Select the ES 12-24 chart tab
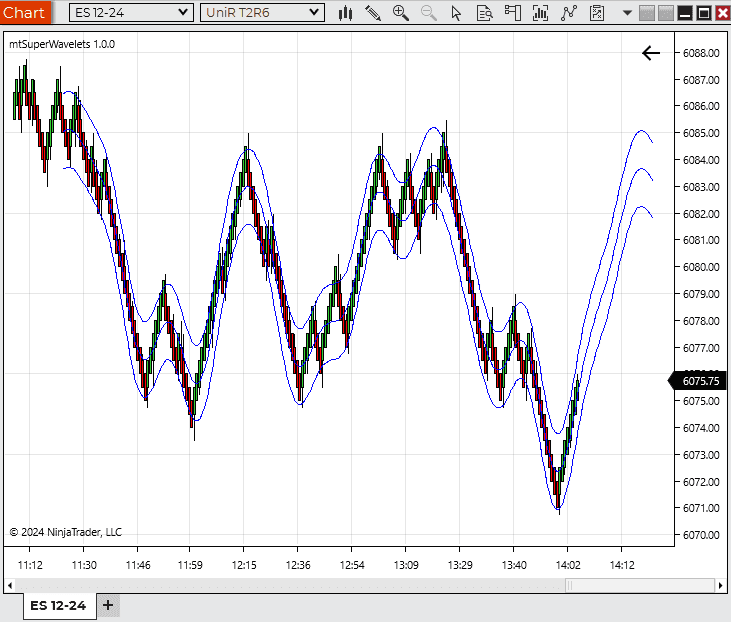 [x=59, y=606]
